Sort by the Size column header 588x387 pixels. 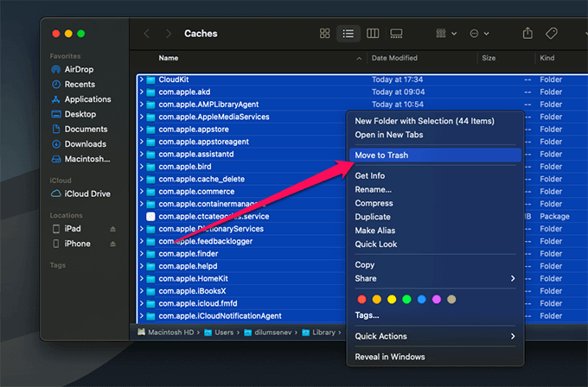pos(489,58)
